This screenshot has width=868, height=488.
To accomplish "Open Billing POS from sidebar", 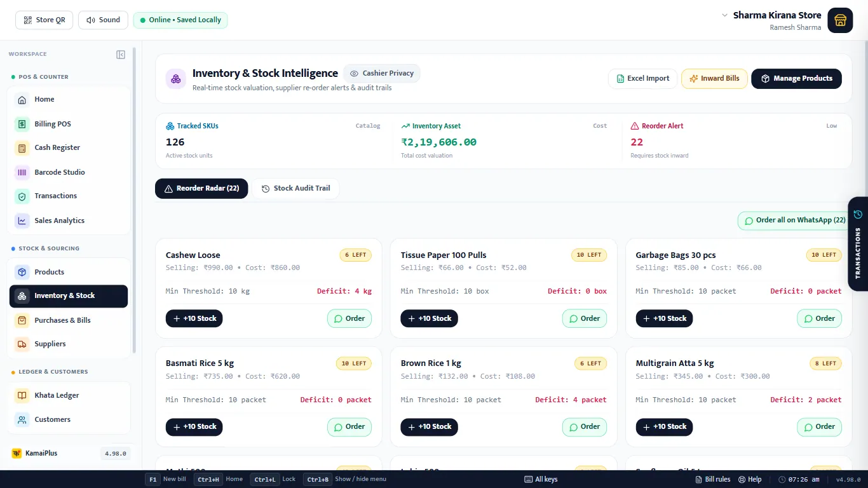I will point(70,124).
